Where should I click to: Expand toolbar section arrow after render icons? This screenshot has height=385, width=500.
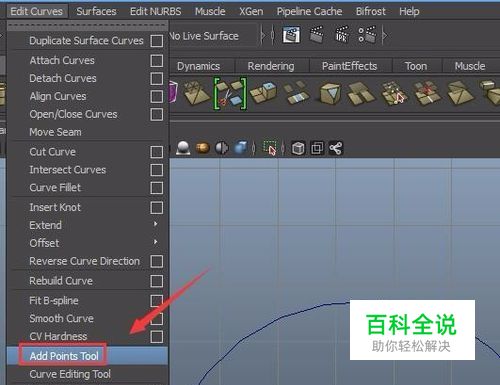click(385, 35)
